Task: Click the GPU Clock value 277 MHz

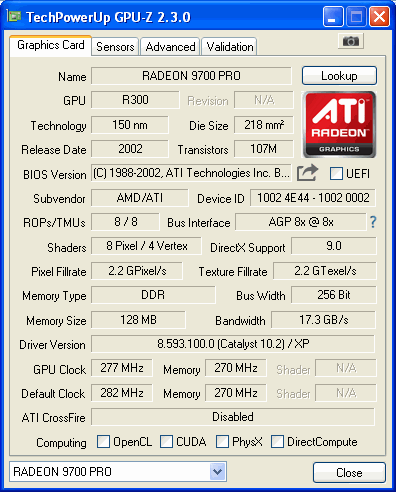Action: (x=122, y=368)
